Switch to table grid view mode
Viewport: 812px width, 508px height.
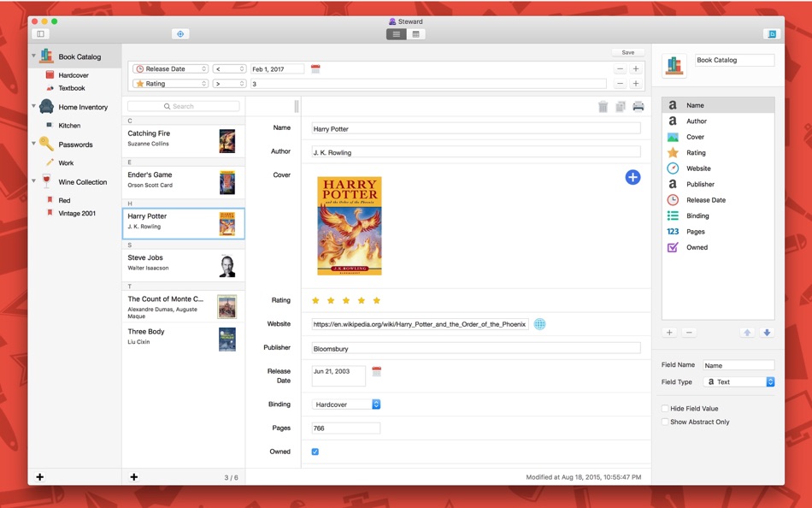click(x=416, y=34)
